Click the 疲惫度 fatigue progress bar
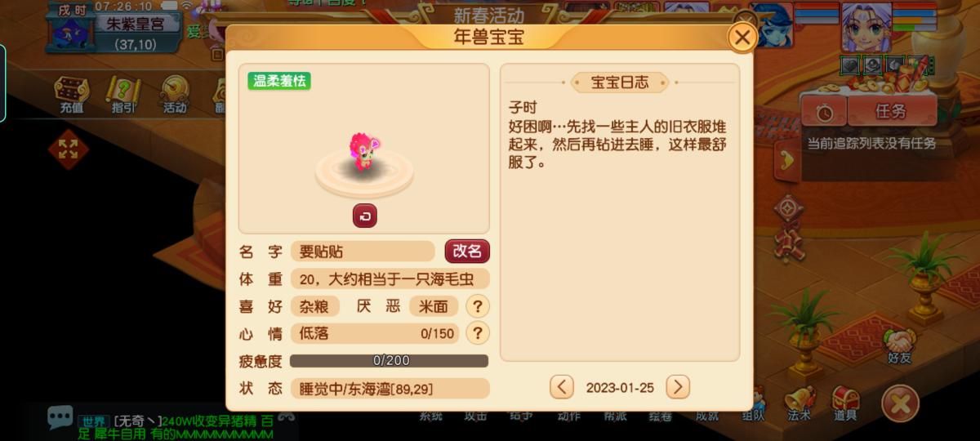980x441 pixels. (x=389, y=360)
